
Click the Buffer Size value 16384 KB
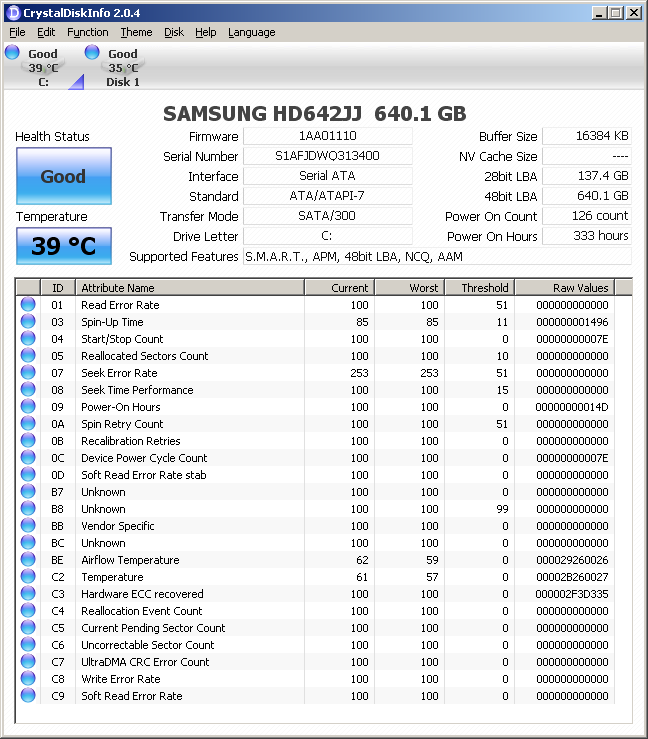click(587, 136)
